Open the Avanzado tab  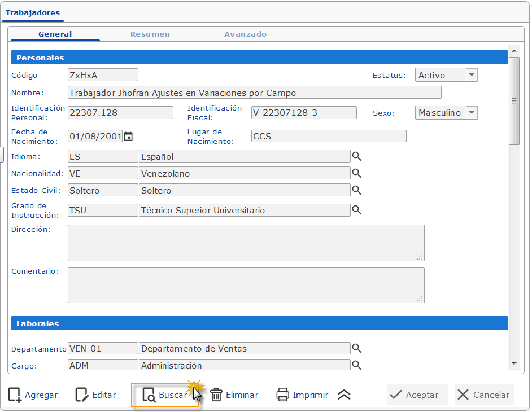coord(245,34)
